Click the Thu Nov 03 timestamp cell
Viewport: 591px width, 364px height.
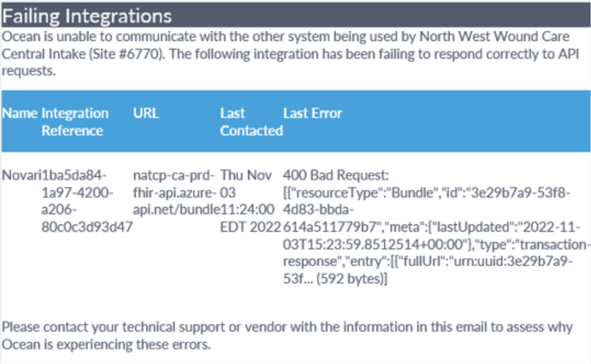coord(251,201)
